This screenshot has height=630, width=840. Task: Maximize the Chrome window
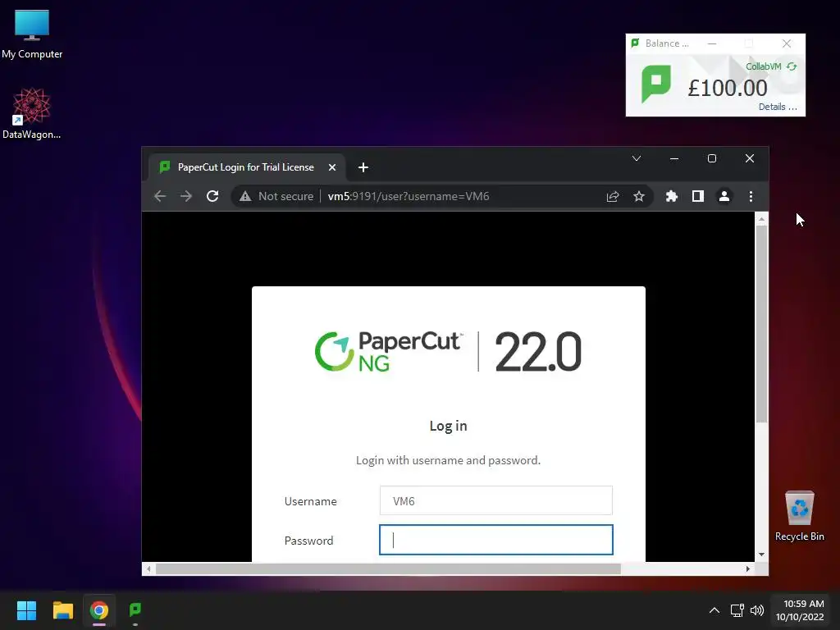pos(712,158)
